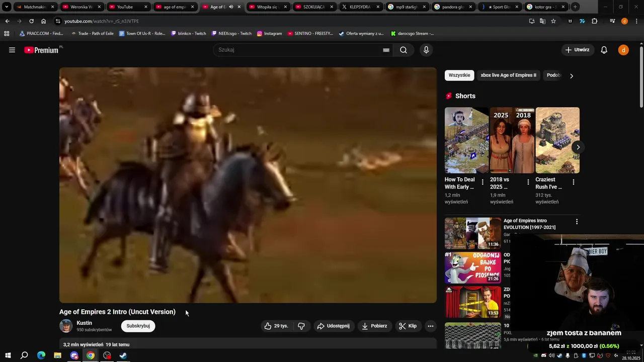This screenshot has height=362, width=644.
Task: Click the search magnifier button
Action: 404,50
